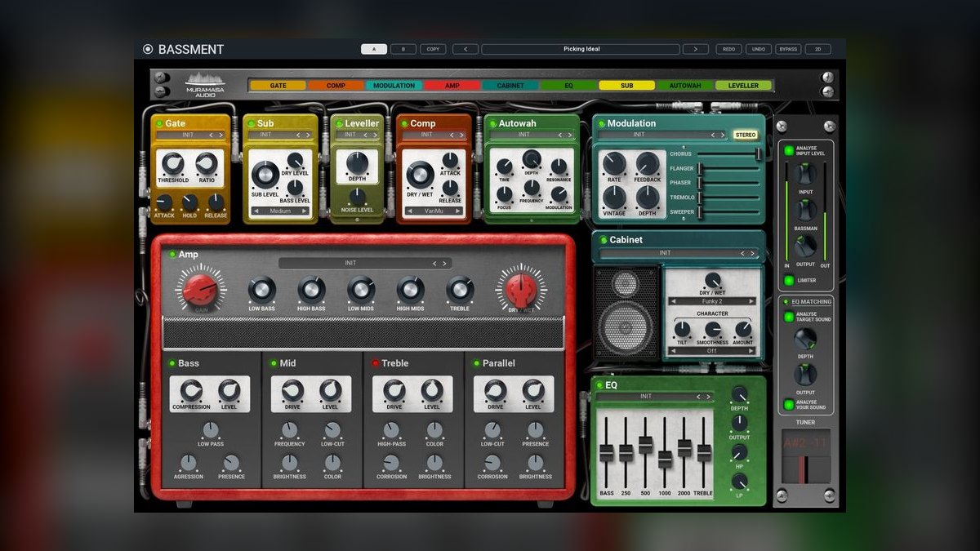Image resolution: width=980 pixels, height=551 pixels.
Task: Toggle the Limiter switch
Action: click(789, 281)
